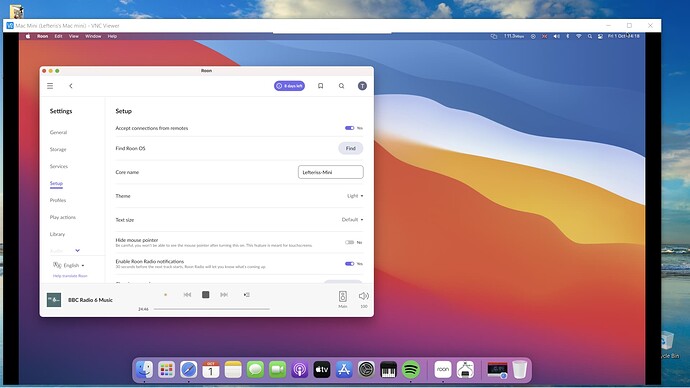Image resolution: width=690 pixels, height=388 pixels.
Task: Stop playback with the square button
Action: 206,295
